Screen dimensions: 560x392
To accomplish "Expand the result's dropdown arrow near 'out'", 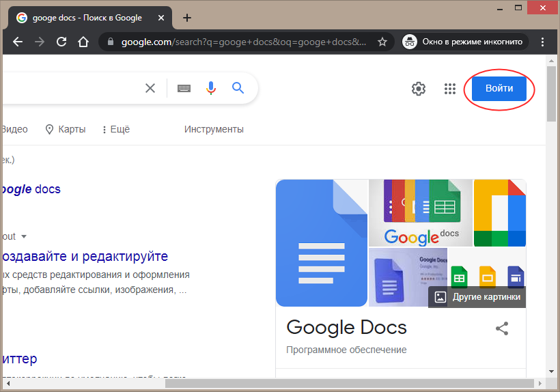I will coord(24,236).
